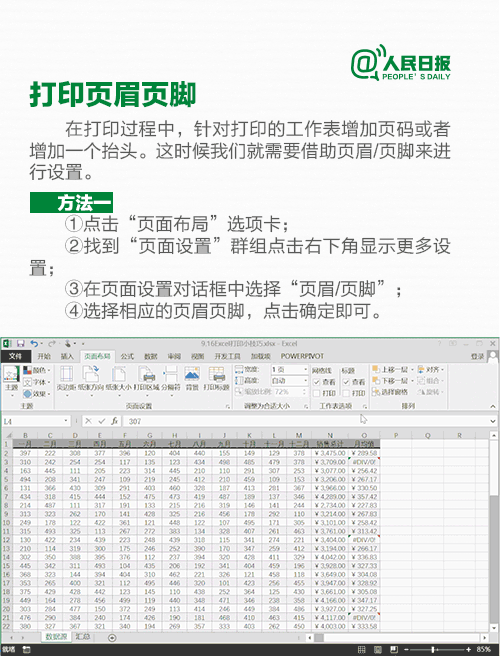Switch to the 审阅 Review tab
The image size is (500, 656).
[174, 356]
